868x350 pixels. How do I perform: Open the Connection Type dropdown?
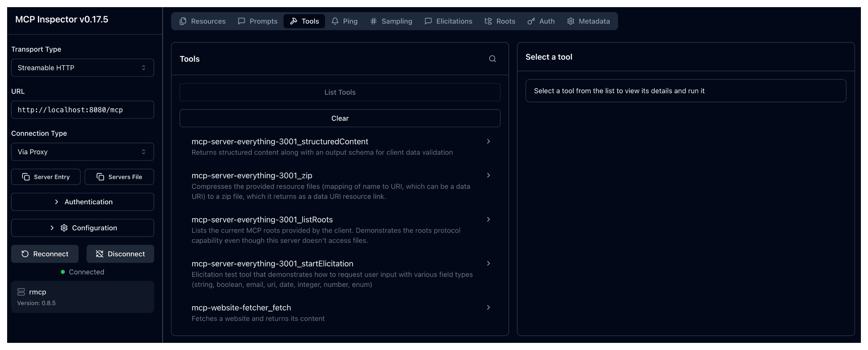pos(83,152)
